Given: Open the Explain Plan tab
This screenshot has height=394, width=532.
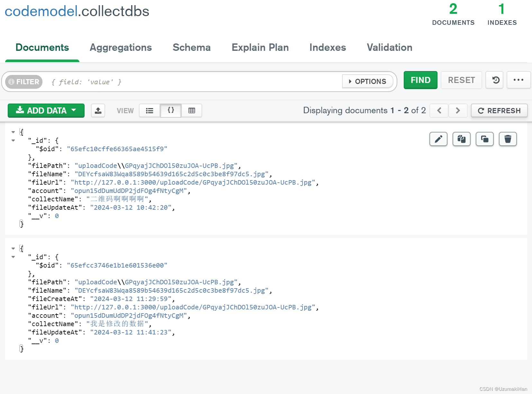Looking at the screenshot, I should tap(260, 48).
